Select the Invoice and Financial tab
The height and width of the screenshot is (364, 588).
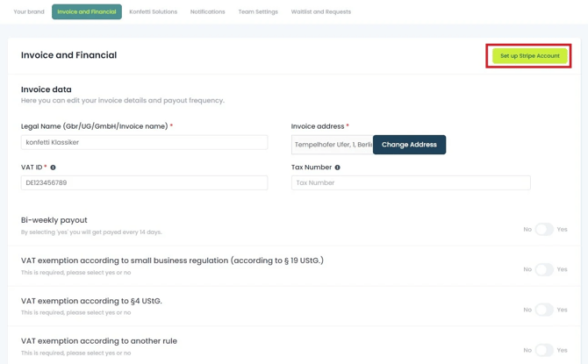tap(87, 12)
